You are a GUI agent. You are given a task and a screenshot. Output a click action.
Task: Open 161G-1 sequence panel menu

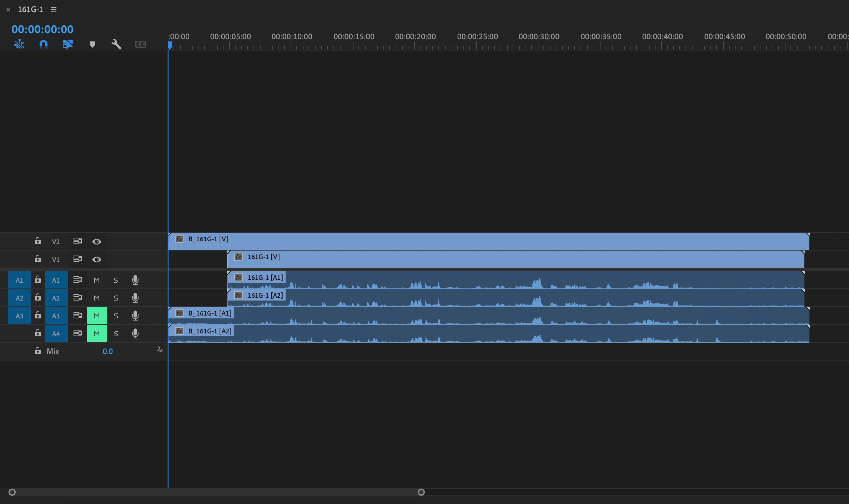coord(54,10)
